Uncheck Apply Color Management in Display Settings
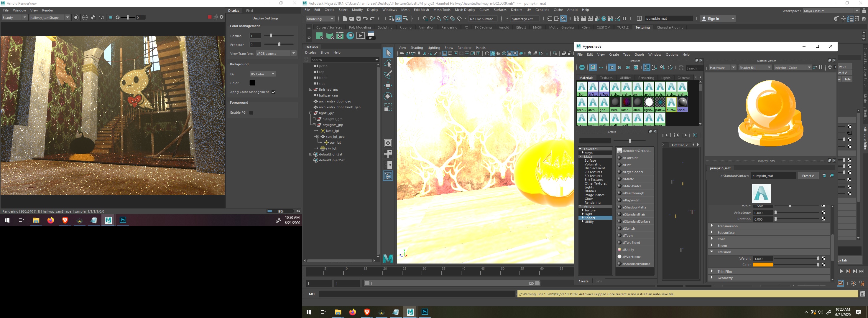868x318 pixels. click(273, 92)
